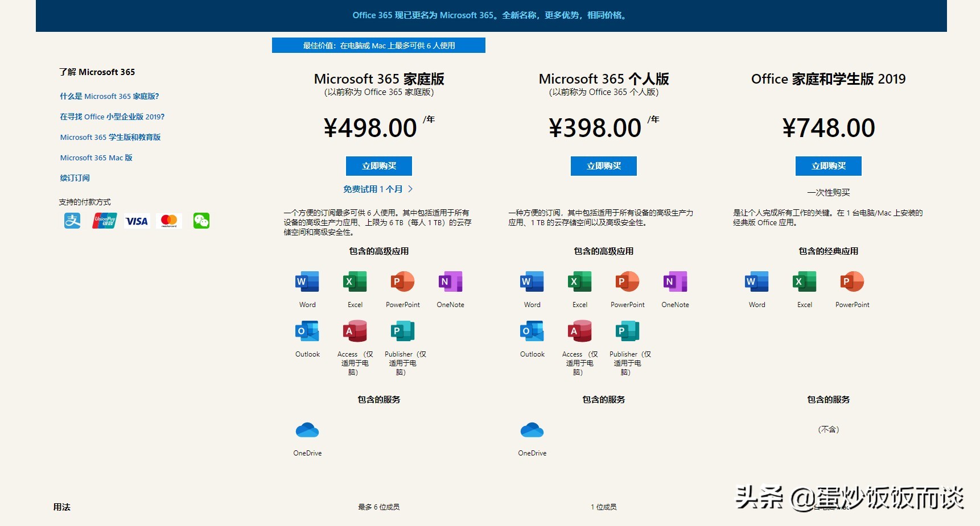Click 立即购买 for Office 家庭和学生版 2019
The image size is (980, 526).
tap(828, 166)
